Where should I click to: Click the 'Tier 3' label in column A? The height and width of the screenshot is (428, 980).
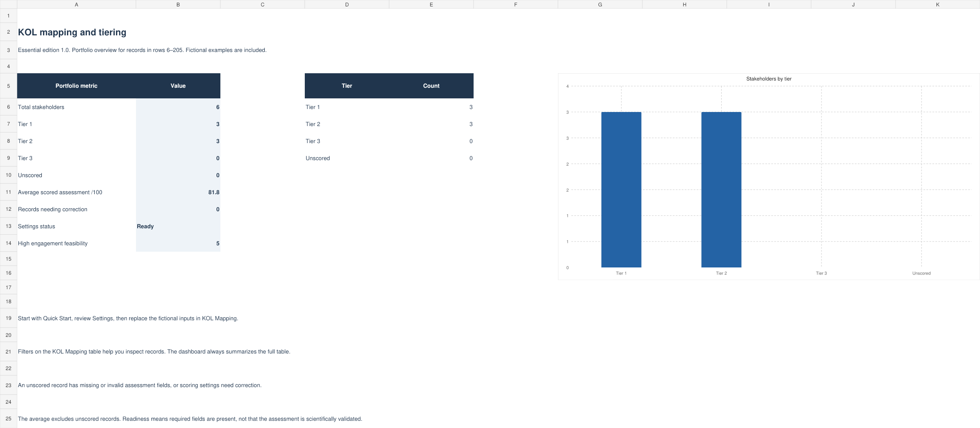(76, 158)
